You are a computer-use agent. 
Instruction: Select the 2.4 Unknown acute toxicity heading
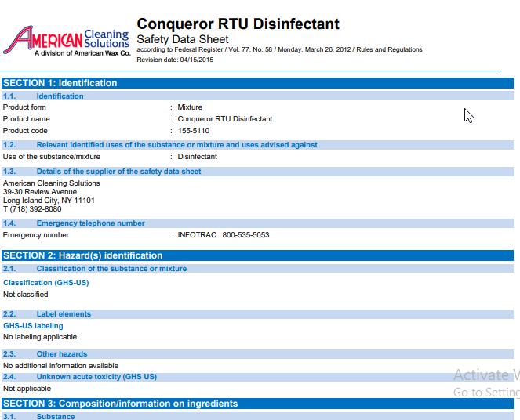click(96, 377)
